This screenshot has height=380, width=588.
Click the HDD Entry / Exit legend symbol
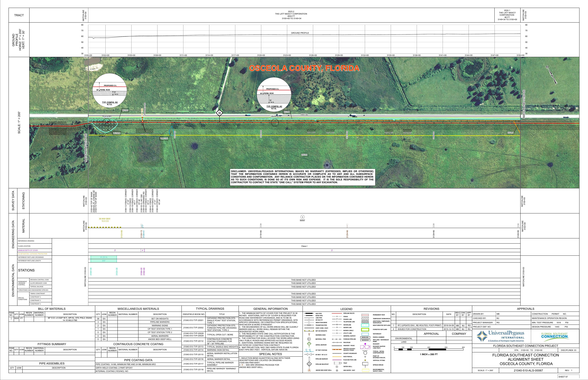[x=337, y=370]
